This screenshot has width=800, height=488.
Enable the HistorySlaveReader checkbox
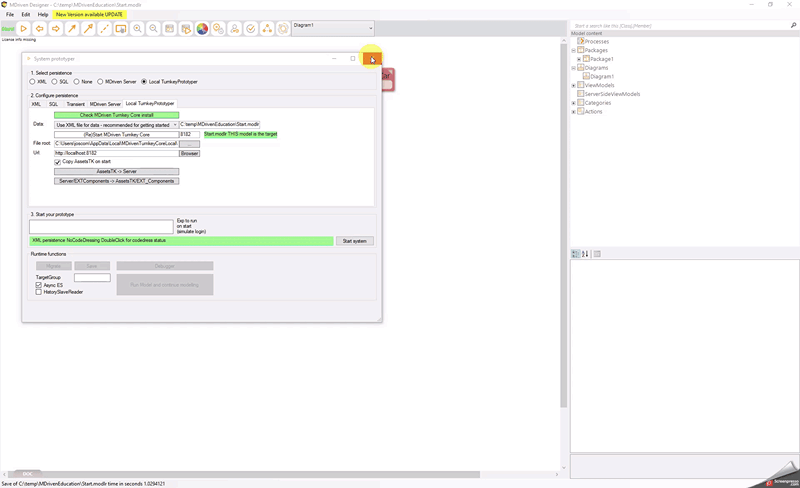tap(39, 292)
